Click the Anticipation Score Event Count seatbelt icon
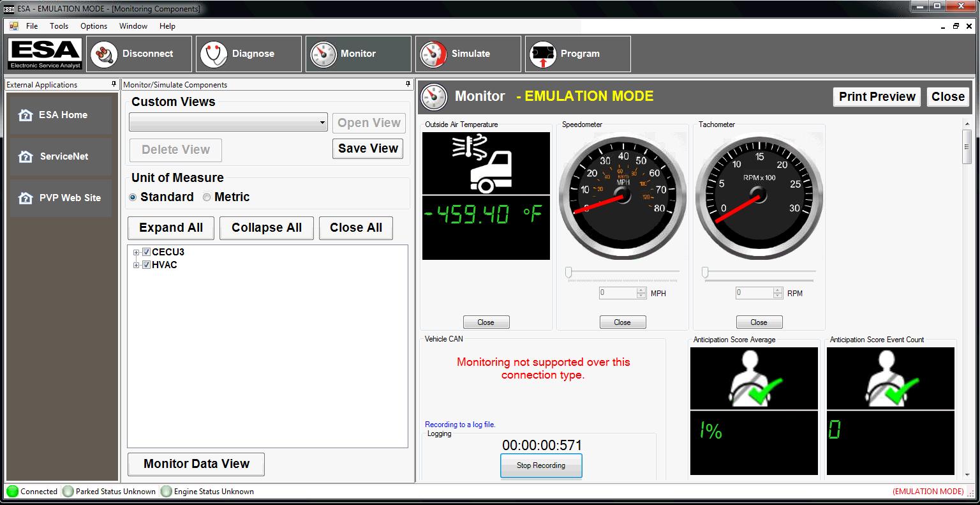Image resolution: width=980 pixels, height=505 pixels. 891,378
